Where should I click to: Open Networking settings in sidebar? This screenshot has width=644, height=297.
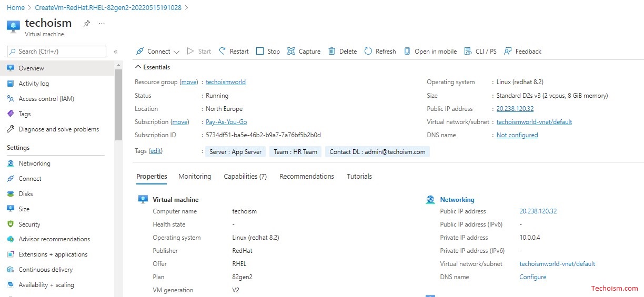click(x=35, y=163)
